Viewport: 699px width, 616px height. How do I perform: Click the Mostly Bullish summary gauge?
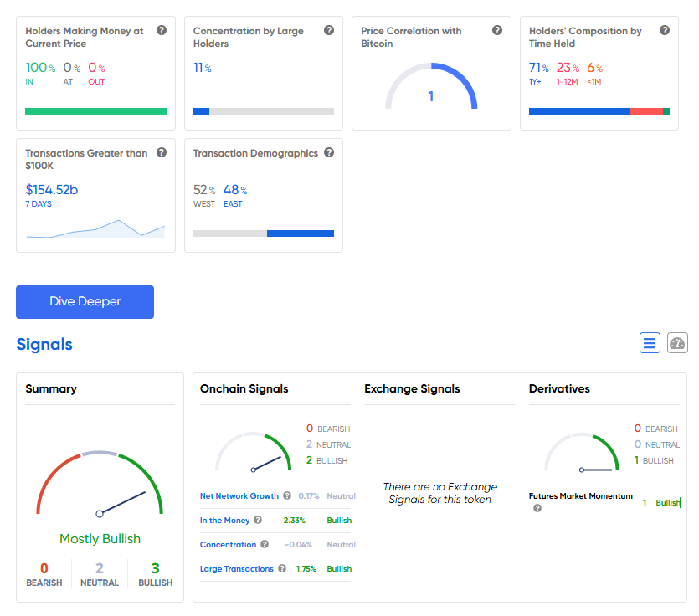pos(99,485)
